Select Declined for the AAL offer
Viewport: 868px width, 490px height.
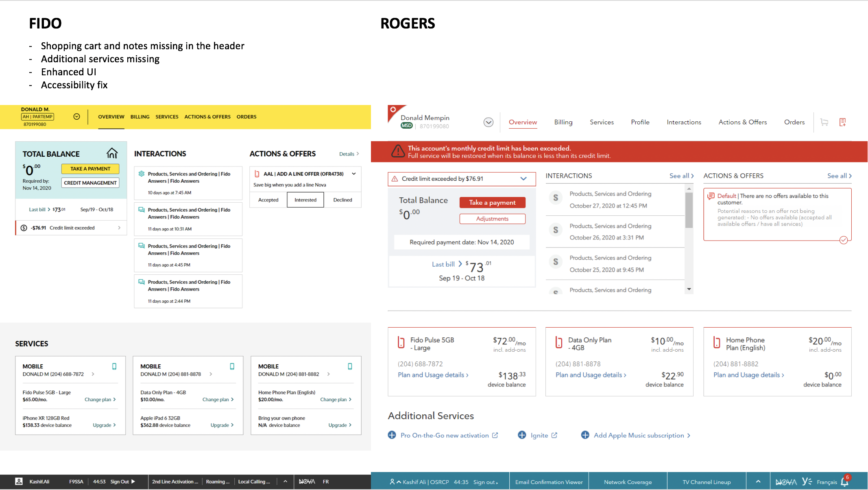342,200
